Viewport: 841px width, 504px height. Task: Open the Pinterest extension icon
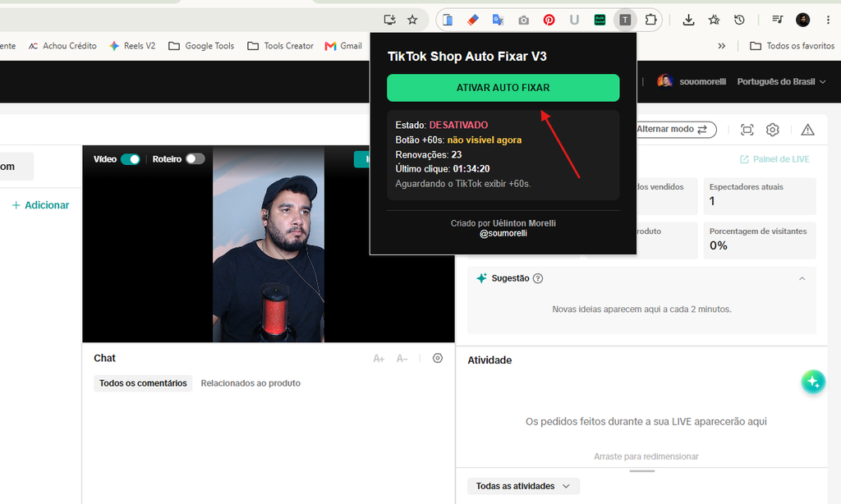[x=549, y=20]
